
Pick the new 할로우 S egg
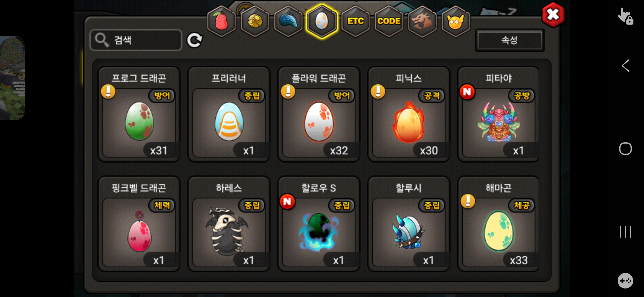point(319,224)
